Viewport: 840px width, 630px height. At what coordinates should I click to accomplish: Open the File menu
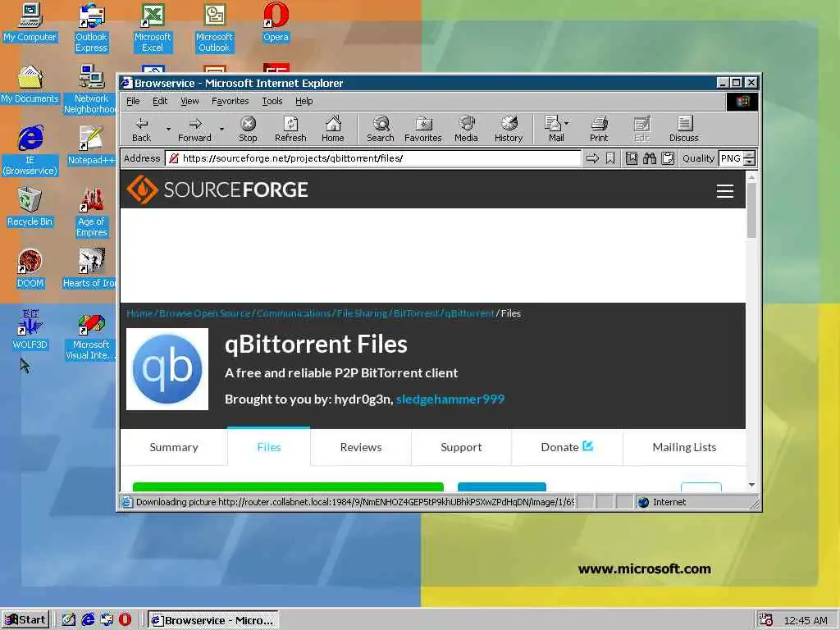tap(133, 101)
